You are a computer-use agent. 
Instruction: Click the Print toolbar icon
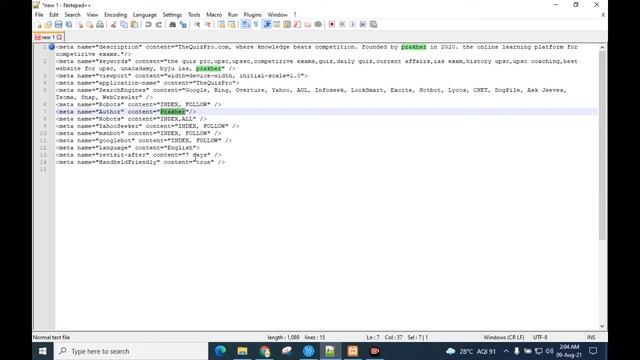point(100,24)
